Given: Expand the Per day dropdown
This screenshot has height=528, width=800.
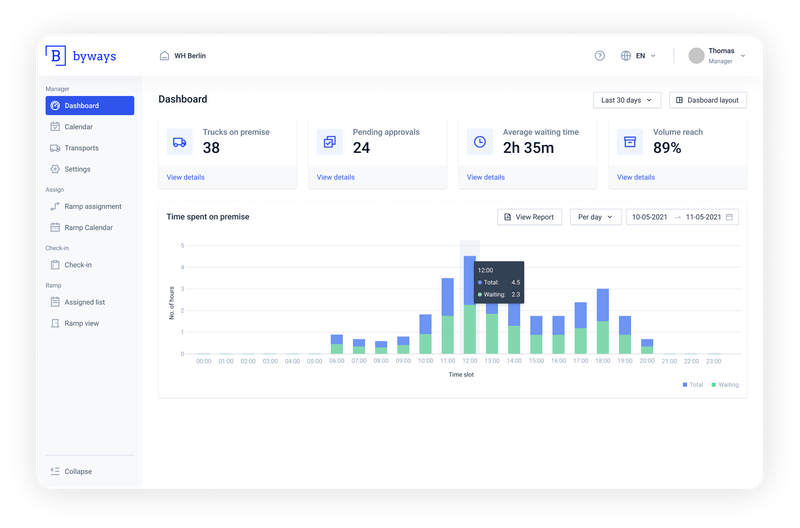Looking at the screenshot, I should pos(595,217).
